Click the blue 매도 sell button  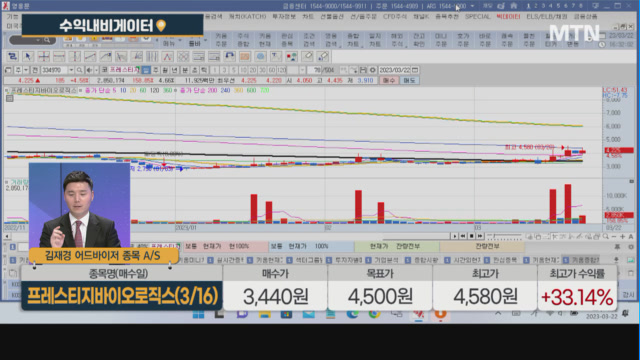(409, 80)
